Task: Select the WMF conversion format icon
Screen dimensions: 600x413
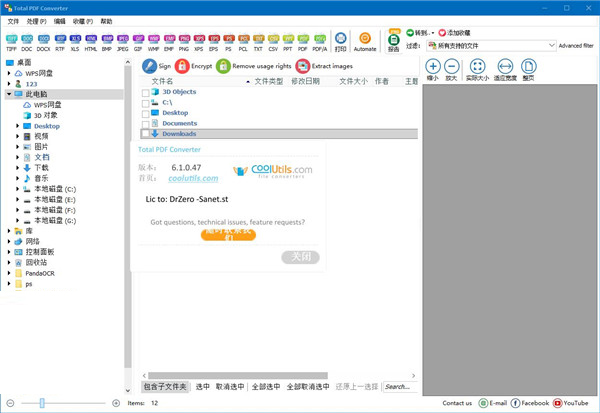Action: click(x=154, y=42)
